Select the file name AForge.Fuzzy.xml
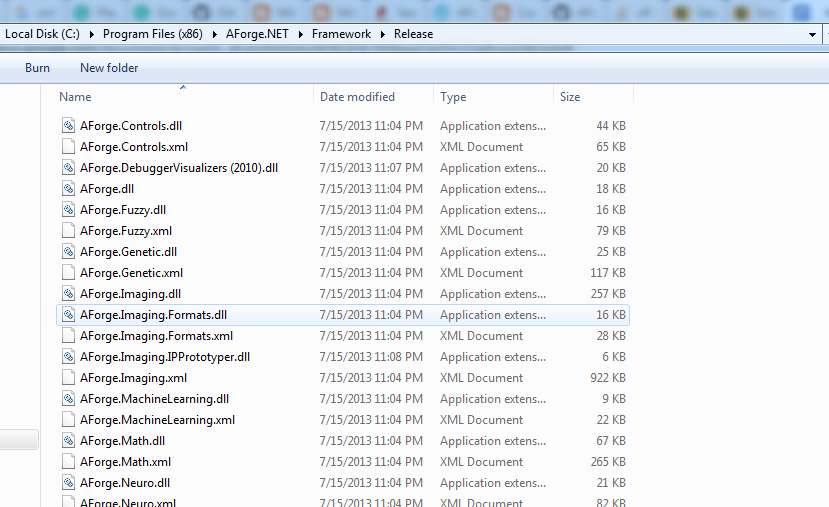The height and width of the screenshot is (507, 829). coord(126,231)
